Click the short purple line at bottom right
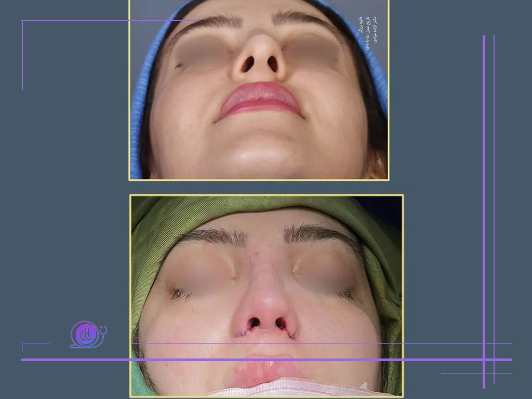The width and height of the screenshot is (532, 399). (x=476, y=373)
